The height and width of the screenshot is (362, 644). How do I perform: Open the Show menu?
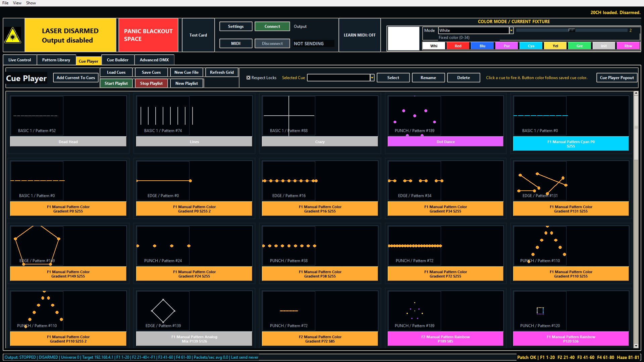click(x=31, y=3)
